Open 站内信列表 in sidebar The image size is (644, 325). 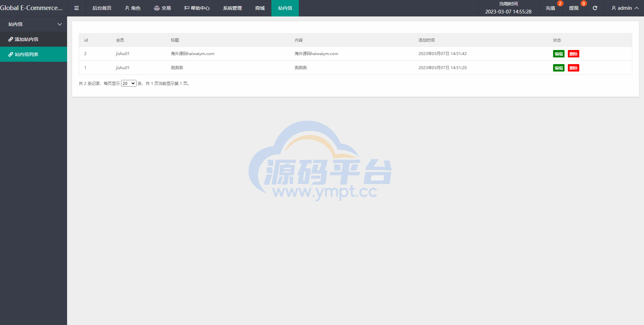34,54
